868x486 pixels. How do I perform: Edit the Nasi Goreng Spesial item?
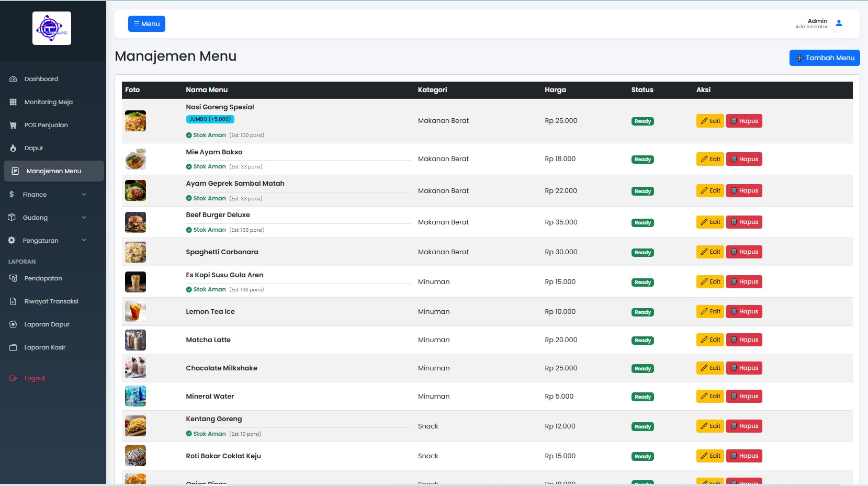tap(710, 121)
